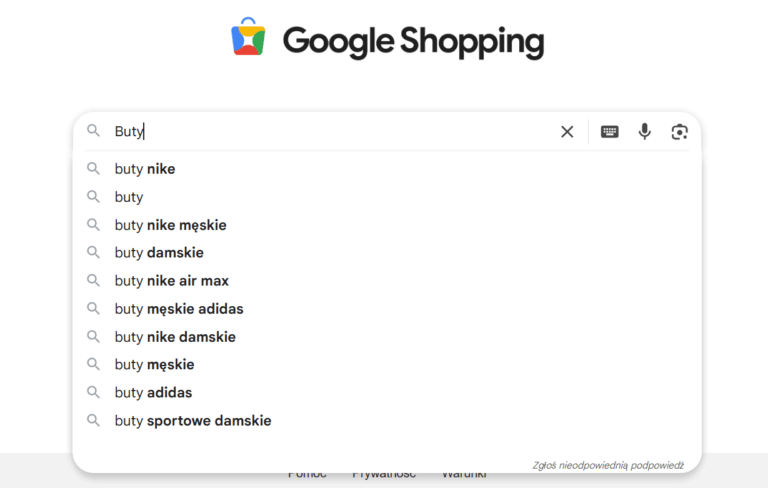The height and width of the screenshot is (488, 768).
Task: Choose the plain 'buty' suggestion
Action: tap(129, 197)
